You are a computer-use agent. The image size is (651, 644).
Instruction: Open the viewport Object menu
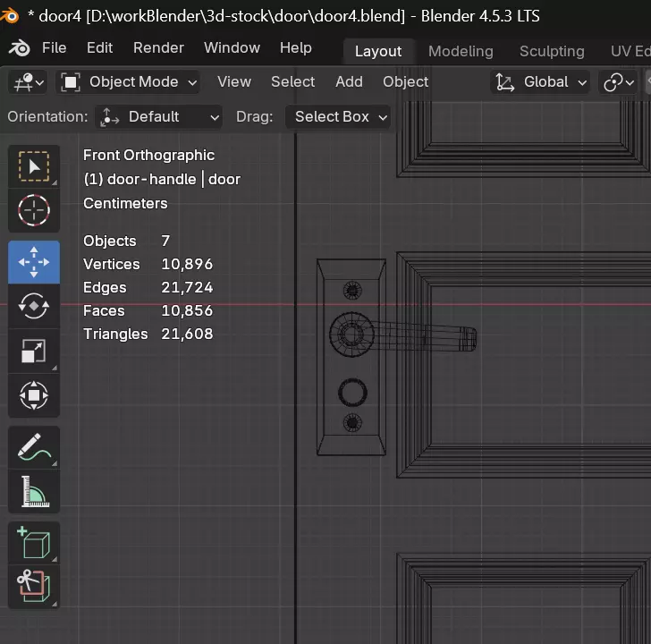(x=406, y=81)
